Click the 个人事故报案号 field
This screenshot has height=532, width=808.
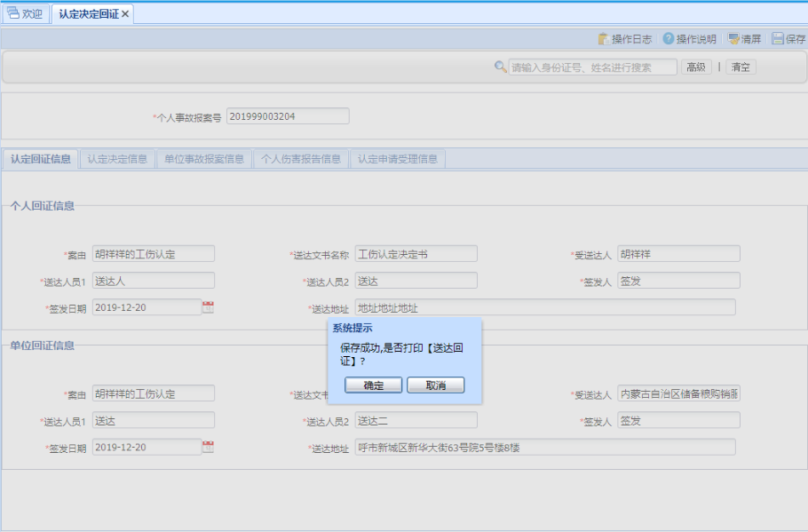pos(288,116)
